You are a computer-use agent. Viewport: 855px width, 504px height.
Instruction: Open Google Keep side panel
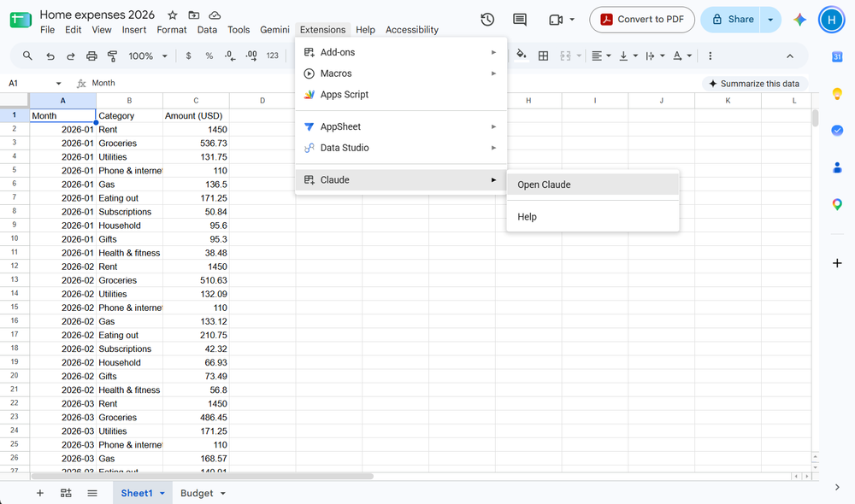pos(837,94)
